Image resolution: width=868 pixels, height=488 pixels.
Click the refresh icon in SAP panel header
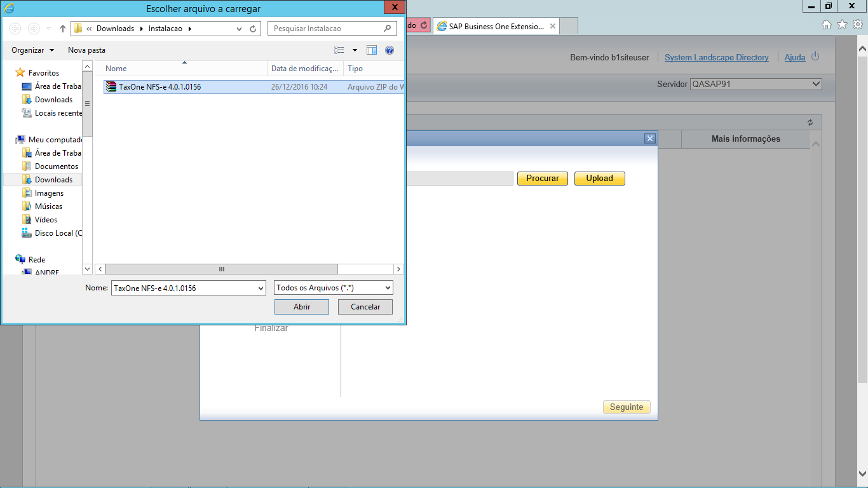point(810,123)
